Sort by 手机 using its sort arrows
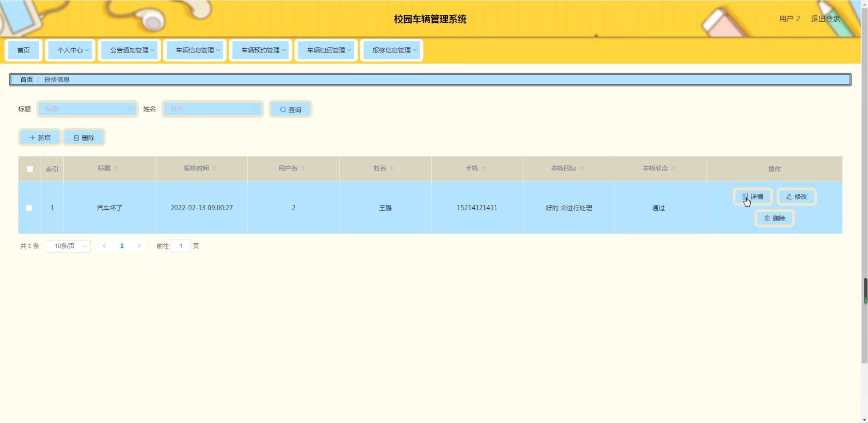Image resolution: width=868 pixels, height=423 pixels. 483,168
